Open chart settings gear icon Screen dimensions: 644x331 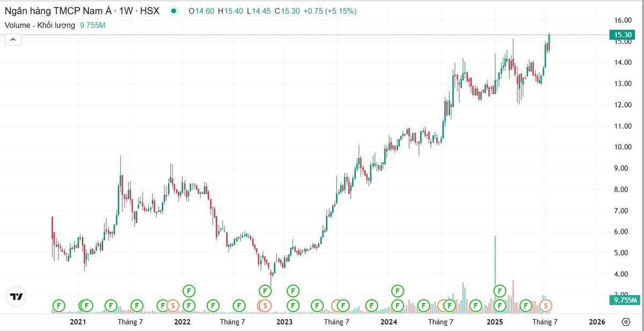[x=626, y=322]
